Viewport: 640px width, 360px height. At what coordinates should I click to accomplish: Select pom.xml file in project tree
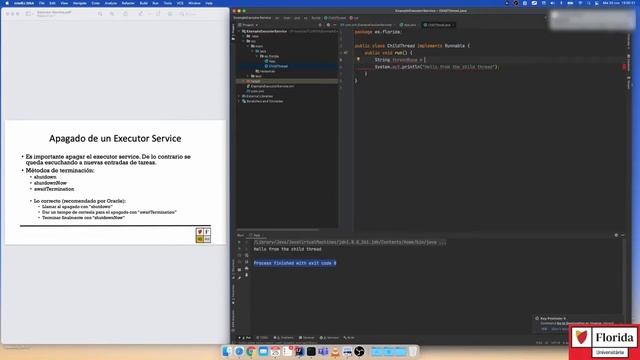257,91
